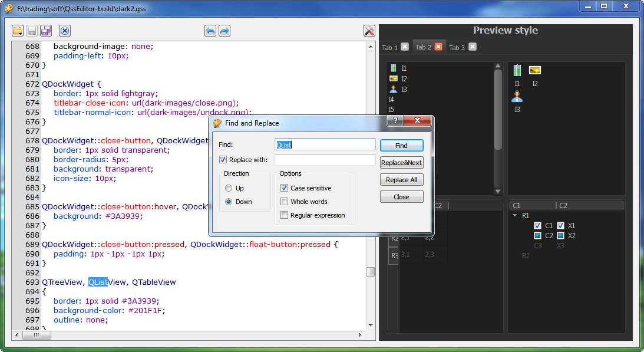Image resolution: width=644 pixels, height=352 pixels.
Task: Click the Save As floppy disk icon
Action: pyautogui.click(x=46, y=31)
